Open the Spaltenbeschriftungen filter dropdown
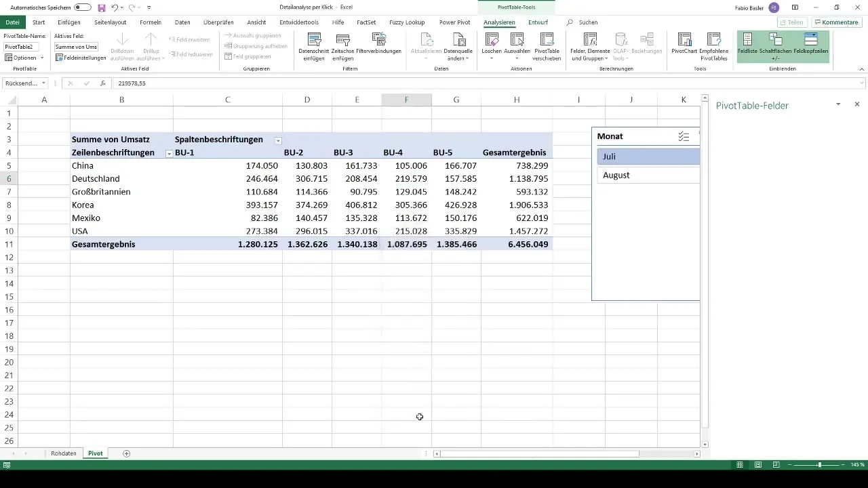 277,140
